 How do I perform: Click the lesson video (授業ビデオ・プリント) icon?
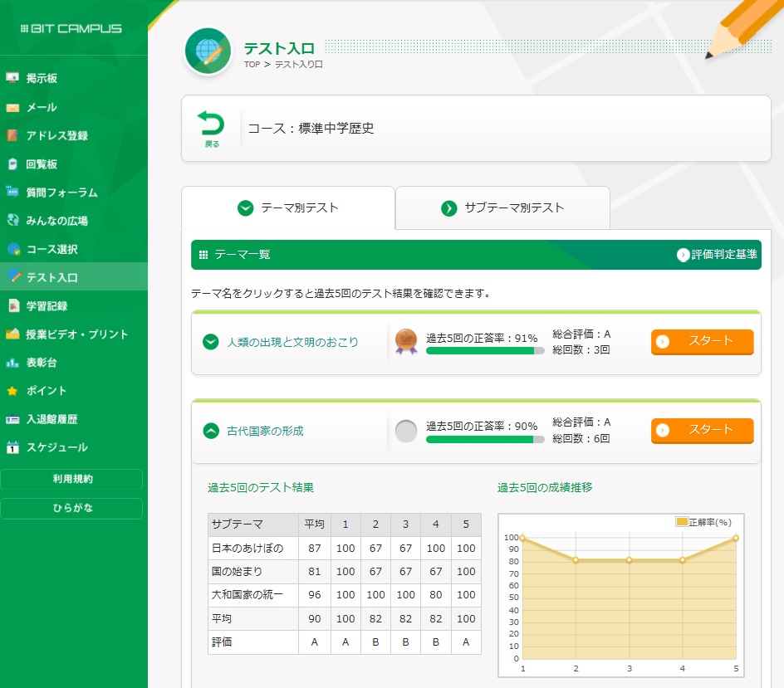point(12,334)
